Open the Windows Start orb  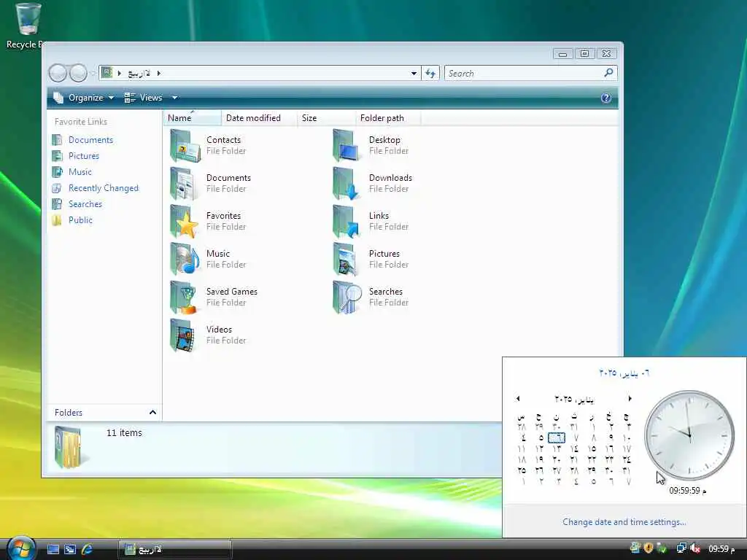point(21,548)
